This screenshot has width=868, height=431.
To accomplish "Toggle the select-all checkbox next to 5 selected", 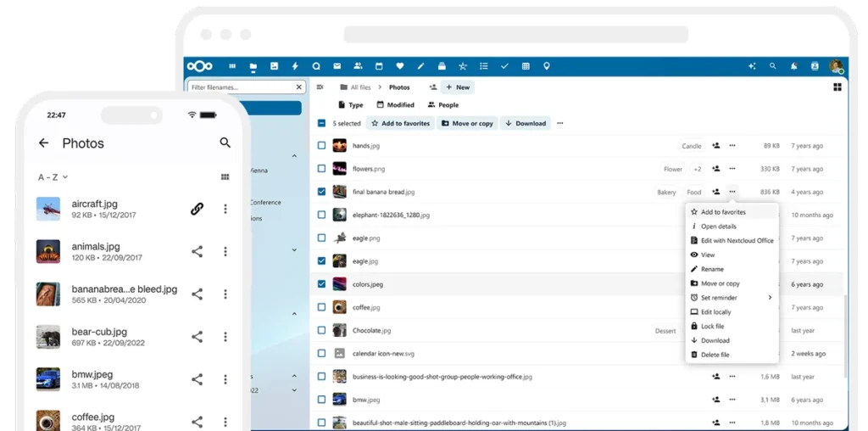I will 321,123.
